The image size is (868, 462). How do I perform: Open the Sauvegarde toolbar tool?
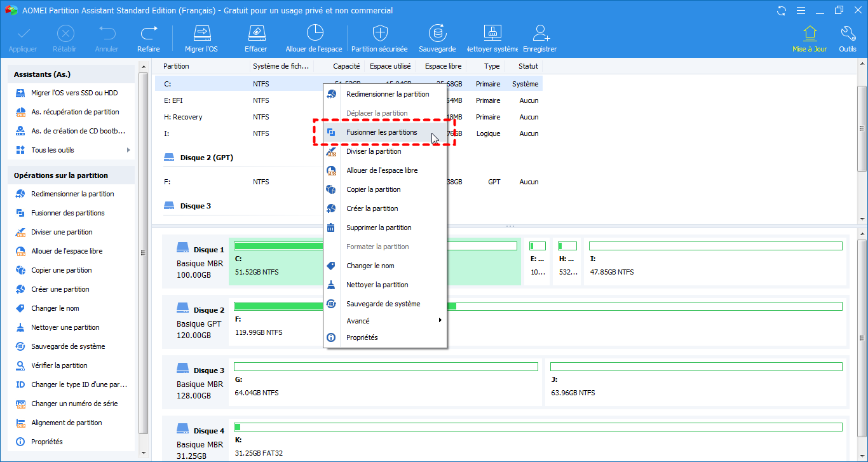437,39
